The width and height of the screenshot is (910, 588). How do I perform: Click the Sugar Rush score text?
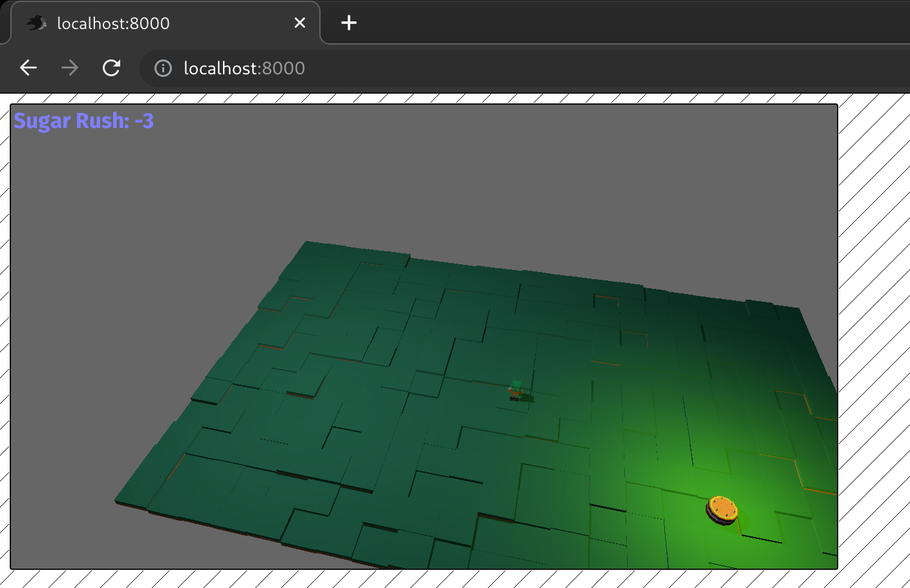pyautogui.click(x=84, y=121)
